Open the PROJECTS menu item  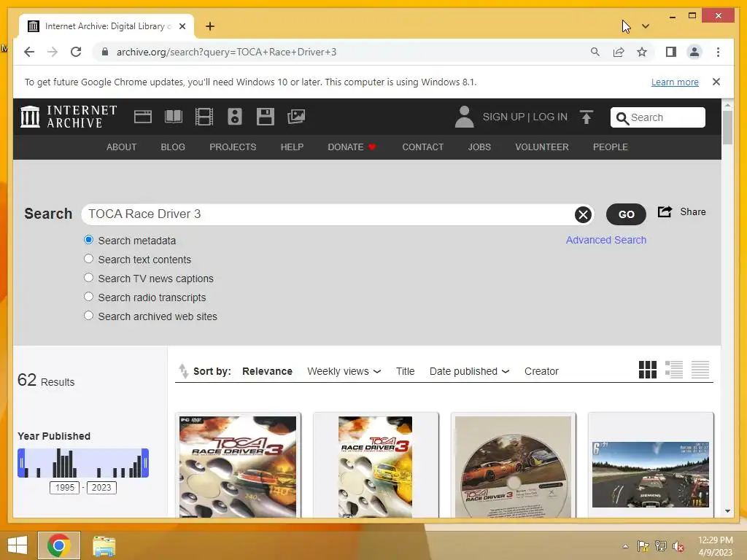(233, 147)
